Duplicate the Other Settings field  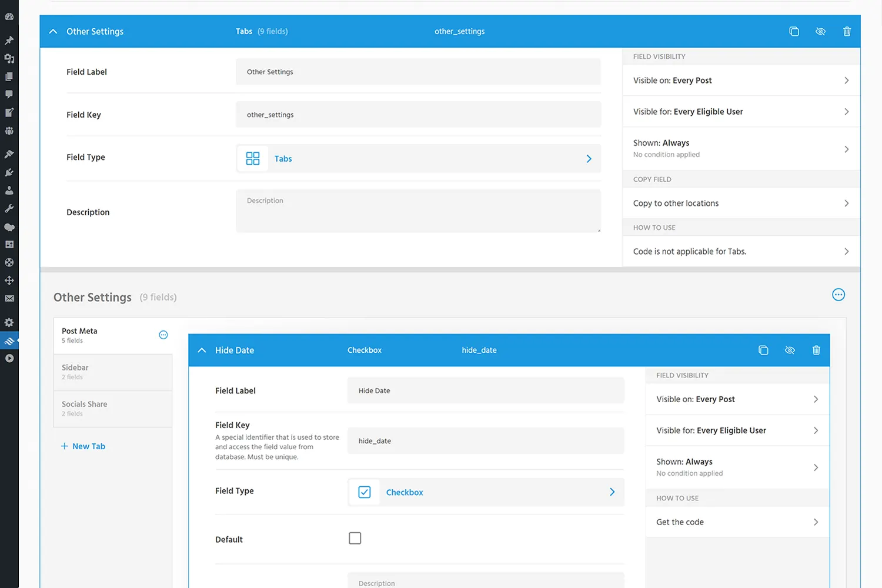click(x=794, y=32)
